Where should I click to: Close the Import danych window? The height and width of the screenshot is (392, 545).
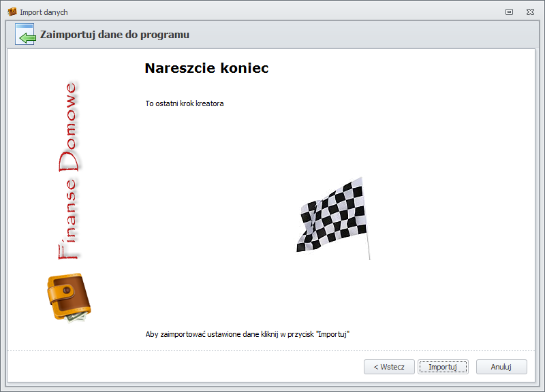pyautogui.click(x=529, y=12)
